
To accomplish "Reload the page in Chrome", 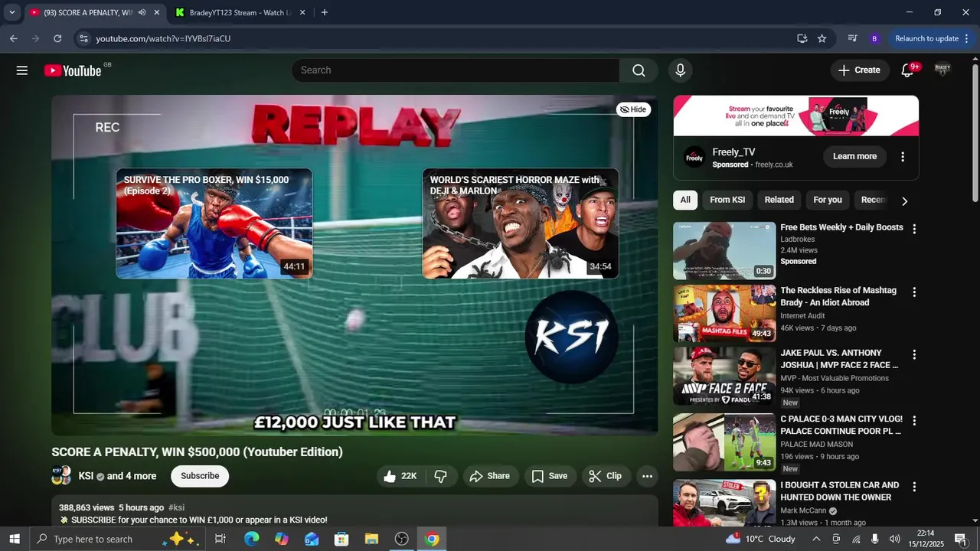I will coord(57,38).
